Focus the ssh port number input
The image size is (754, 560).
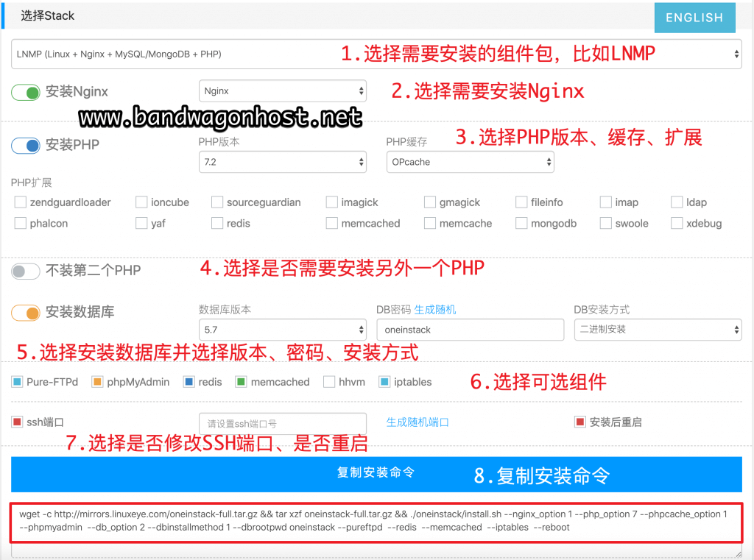282,423
